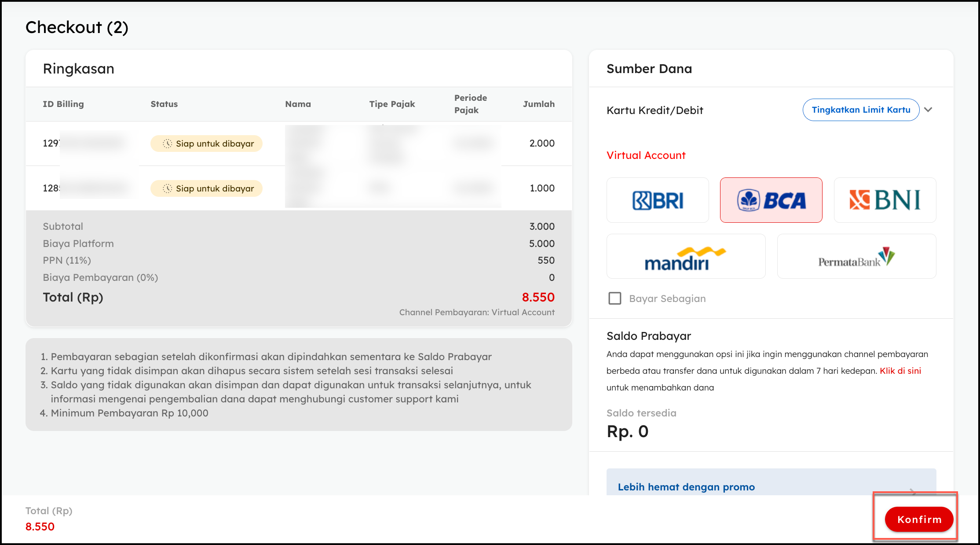
Task: Expand the Kartu Kredit/Debit chevron
Action: (x=928, y=110)
